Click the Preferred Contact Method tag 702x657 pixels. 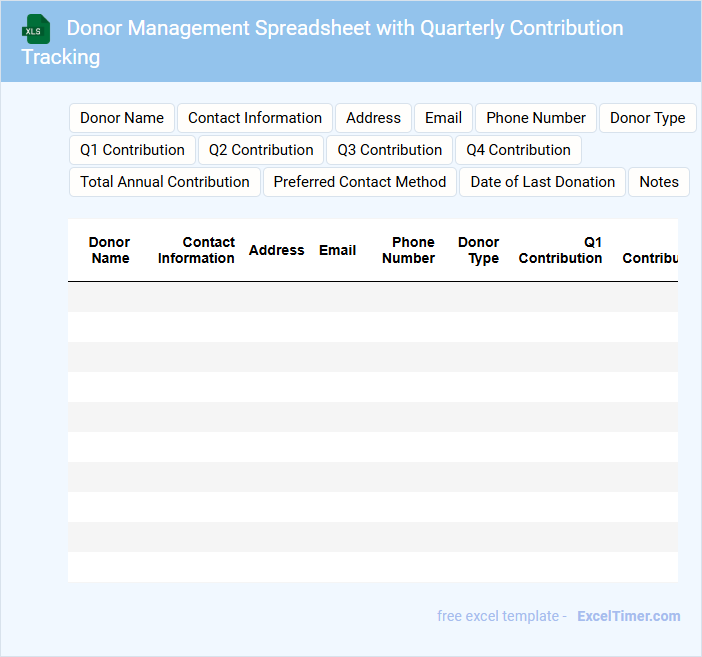click(x=360, y=182)
